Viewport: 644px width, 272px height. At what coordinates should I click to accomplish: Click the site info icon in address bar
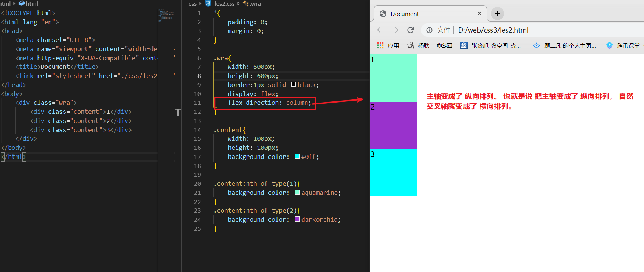(429, 30)
